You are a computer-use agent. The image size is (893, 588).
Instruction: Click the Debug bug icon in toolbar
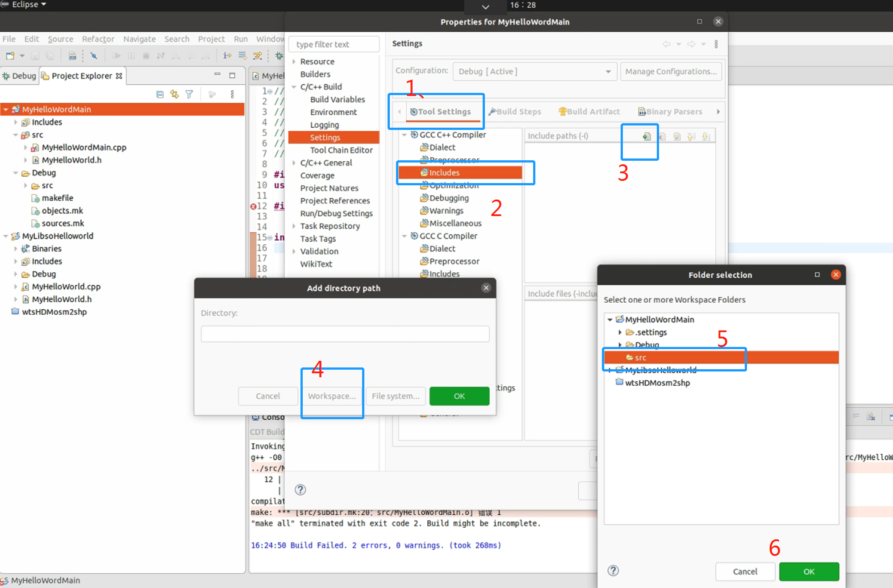pos(279,55)
